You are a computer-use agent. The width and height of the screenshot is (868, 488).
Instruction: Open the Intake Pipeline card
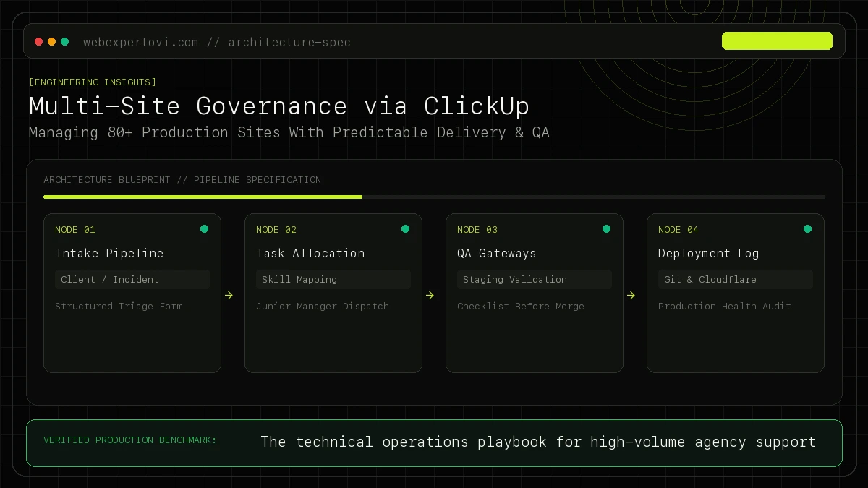point(132,293)
